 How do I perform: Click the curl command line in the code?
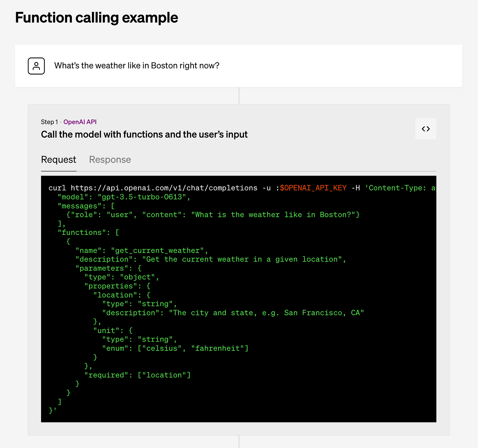pyautogui.click(x=242, y=188)
